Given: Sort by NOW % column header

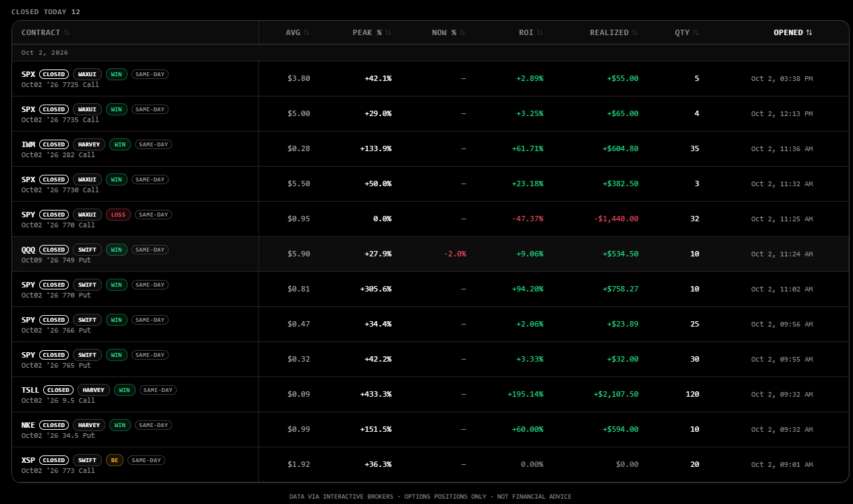Looking at the screenshot, I should 449,32.
